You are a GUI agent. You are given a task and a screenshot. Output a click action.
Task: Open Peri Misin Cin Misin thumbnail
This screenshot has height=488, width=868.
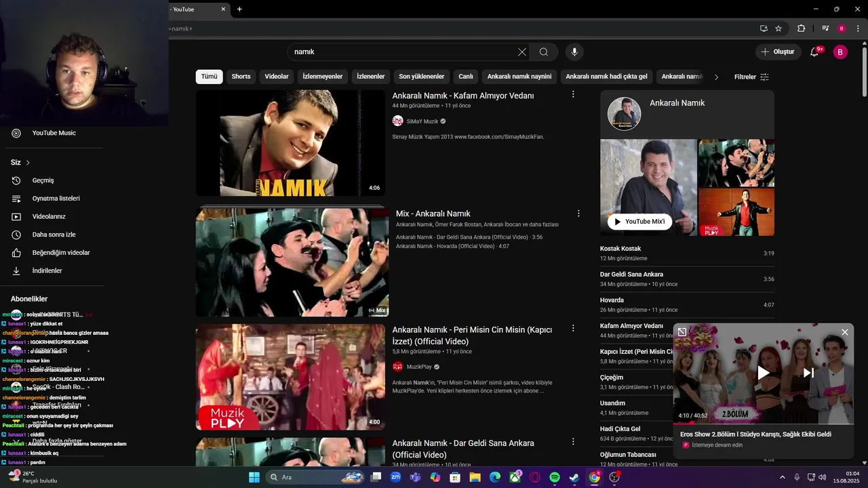[290, 377]
